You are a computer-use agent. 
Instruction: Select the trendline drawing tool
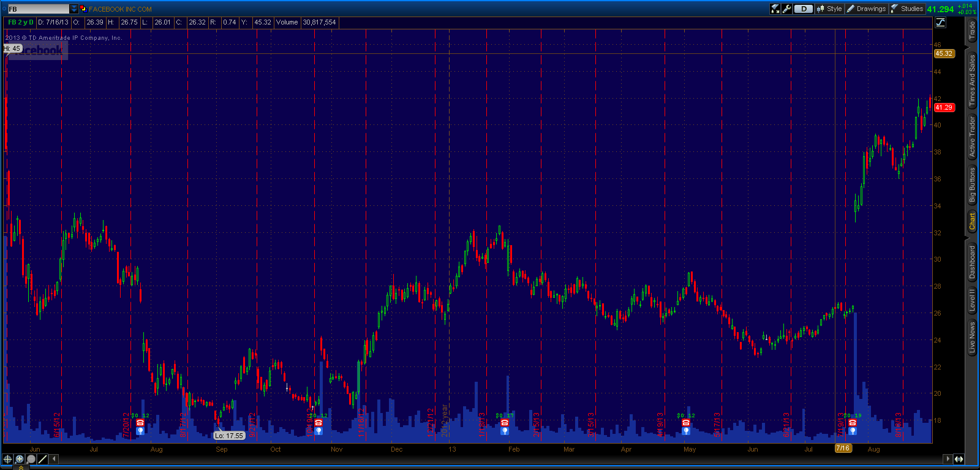[43, 459]
